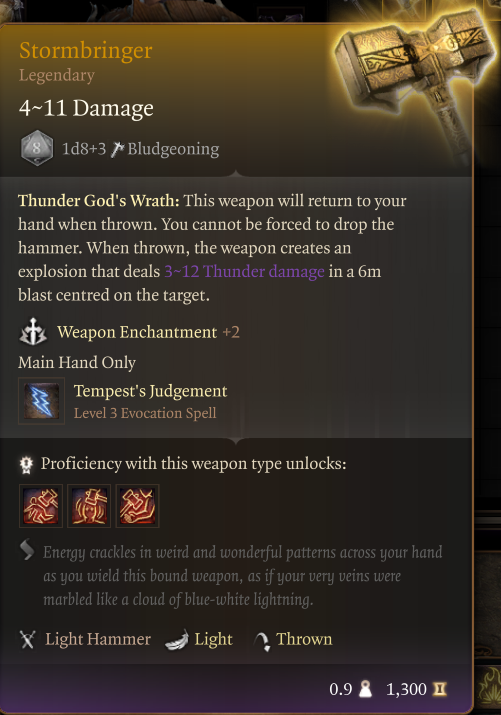This screenshot has width=501, height=715.
Task: Click the proficiency badge icon
Action: [26, 464]
